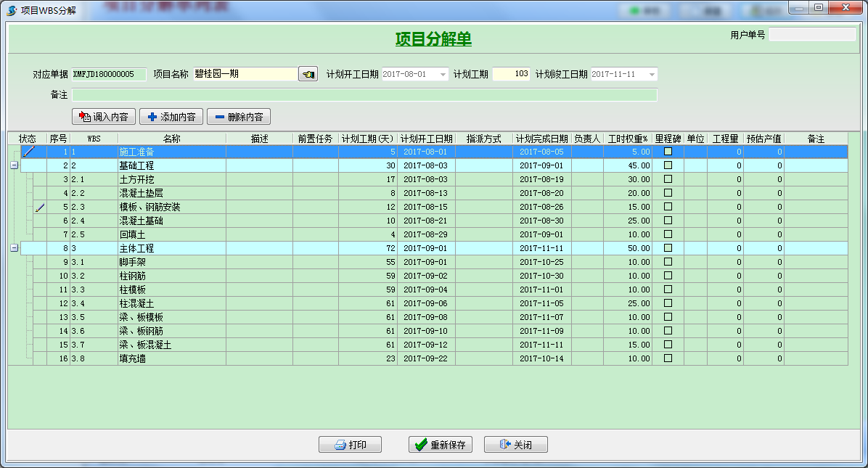Viewport: 868px width, 468px height.
Task: Select the 脚手架 row name cell
Action: (171, 262)
